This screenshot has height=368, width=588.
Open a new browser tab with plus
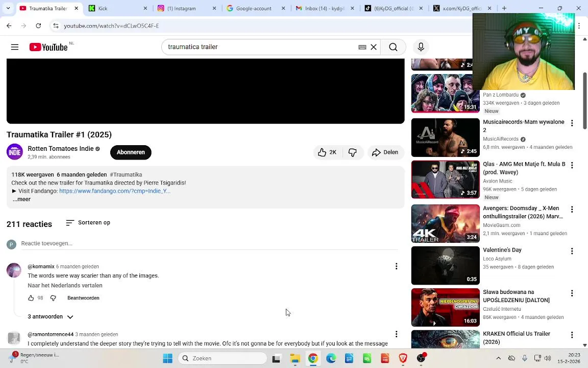click(504, 8)
